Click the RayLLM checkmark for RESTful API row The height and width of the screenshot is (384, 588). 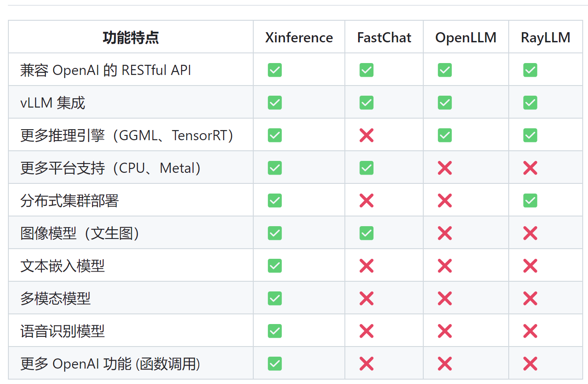(x=530, y=70)
